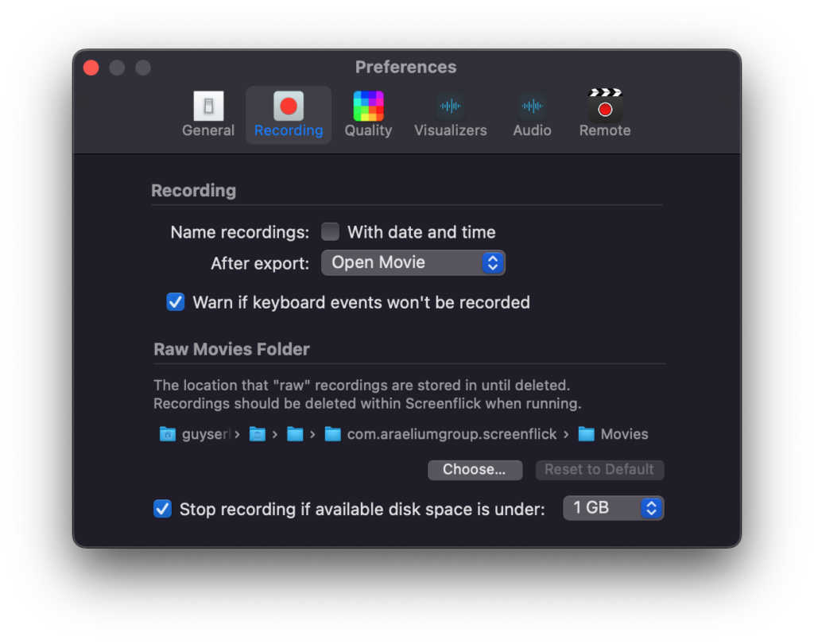Toggle Stop recording if disk space is under
The image size is (814, 644).
point(162,509)
